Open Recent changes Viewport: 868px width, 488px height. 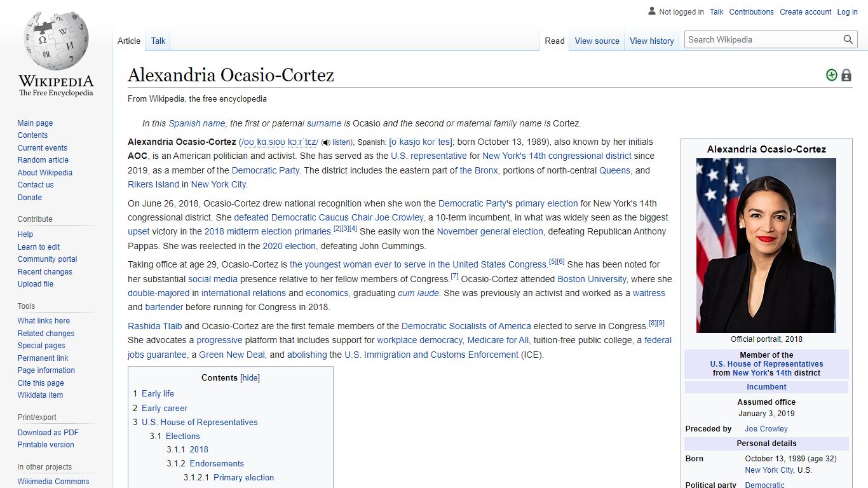tap(44, 272)
